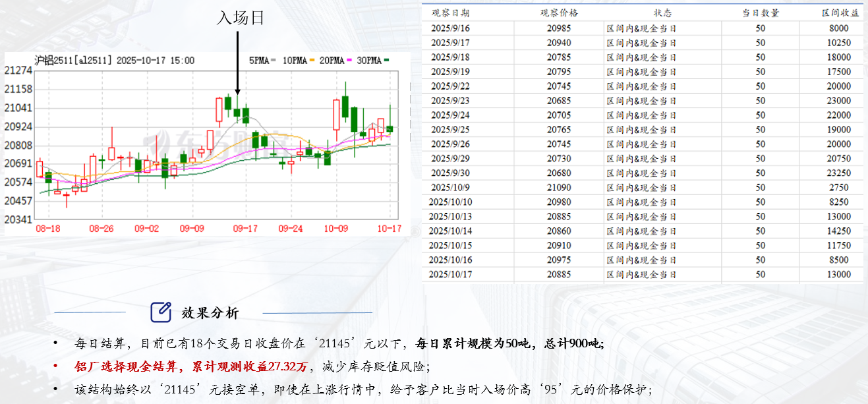868x404 pixels.
Task: Click the bullet line starting 该结构始终以
Action: coord(364,390)
